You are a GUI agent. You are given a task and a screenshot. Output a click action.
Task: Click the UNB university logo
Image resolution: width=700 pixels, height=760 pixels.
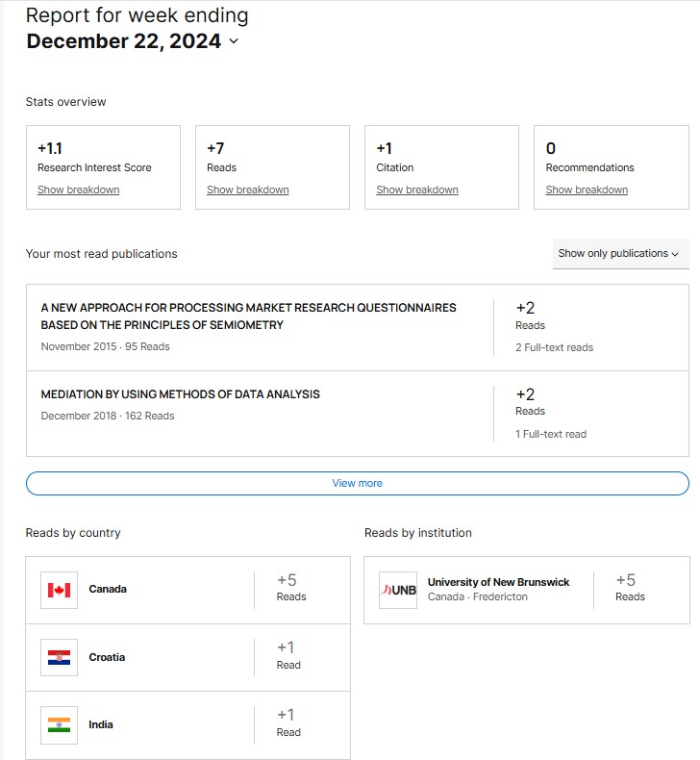pos(398,590)
